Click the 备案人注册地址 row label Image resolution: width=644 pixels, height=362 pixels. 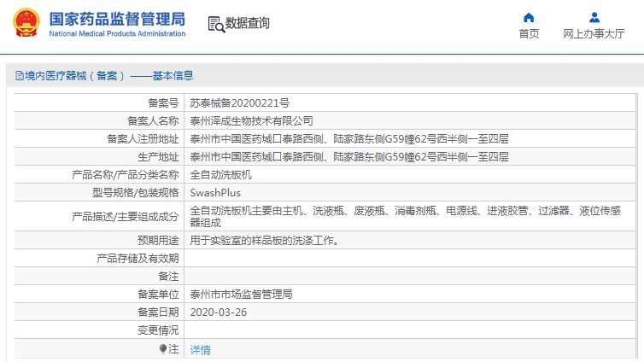pyautogui.click(x=143, y=139)
